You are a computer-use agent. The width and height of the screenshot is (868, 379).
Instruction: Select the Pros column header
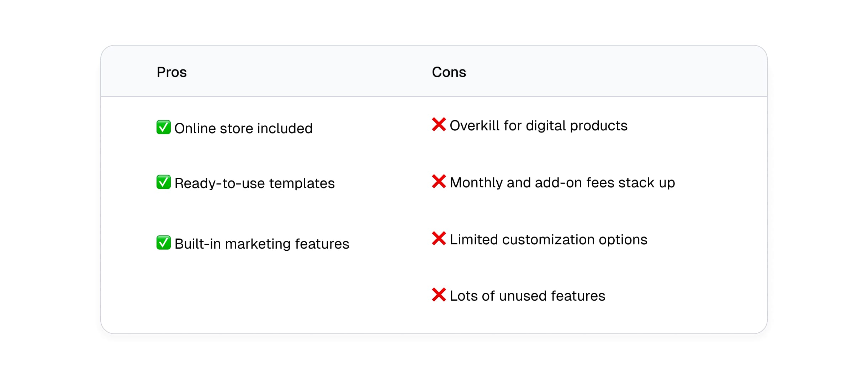point(171,72)
